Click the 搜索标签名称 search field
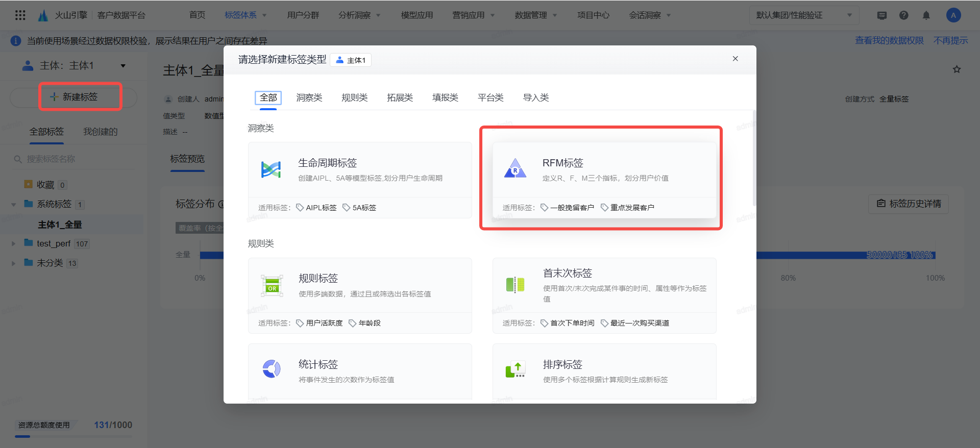The width and height of the screenshot is (980, 448). pos(74,159)
